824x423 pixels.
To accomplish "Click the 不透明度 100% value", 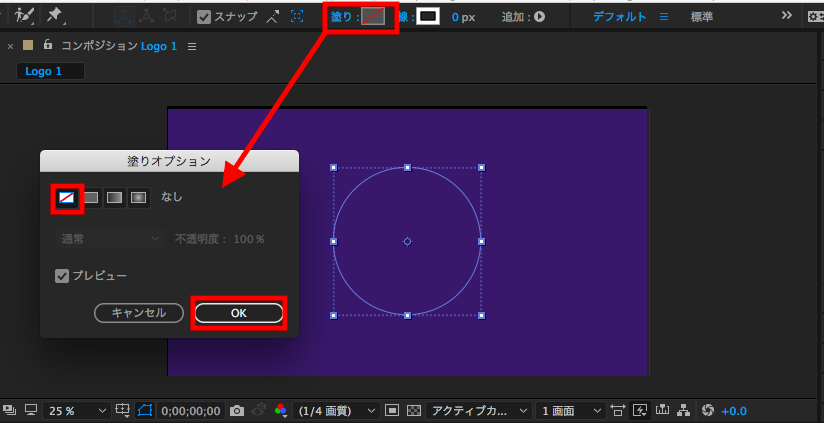I will [249, 239].
